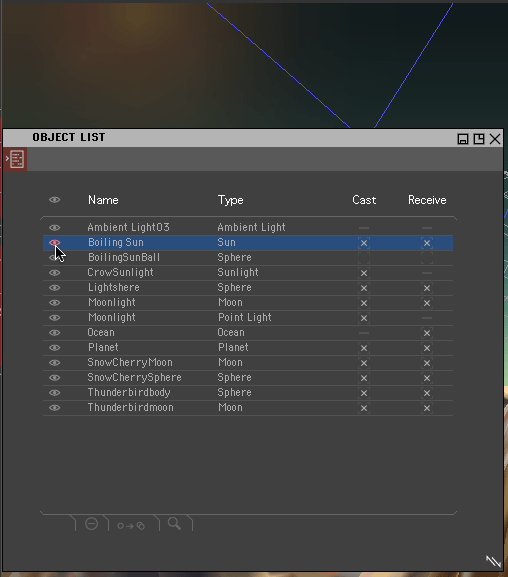This screenshot has width=508, height=577.
Task: Toggle visibility of the Ocean object
Action: [x=54, y=333]
